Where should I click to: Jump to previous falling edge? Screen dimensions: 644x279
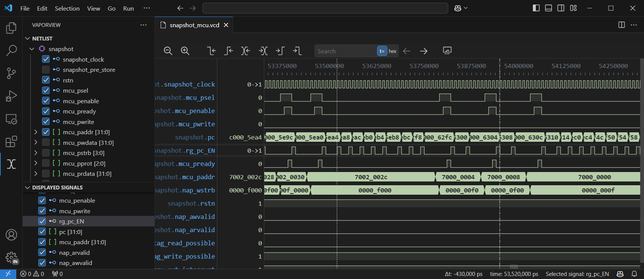coord(212,51)
